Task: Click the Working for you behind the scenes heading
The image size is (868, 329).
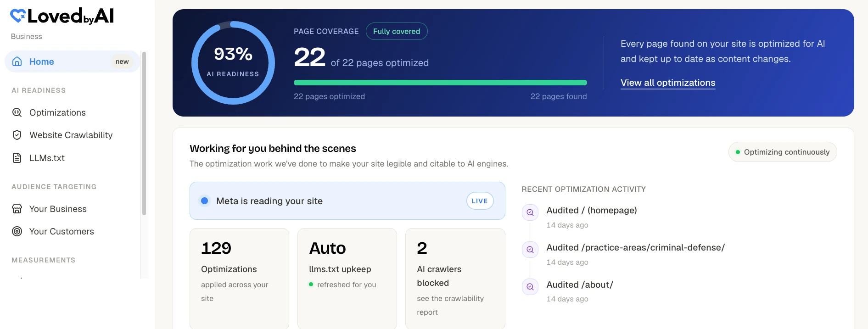Action: [x=273, y=149]
